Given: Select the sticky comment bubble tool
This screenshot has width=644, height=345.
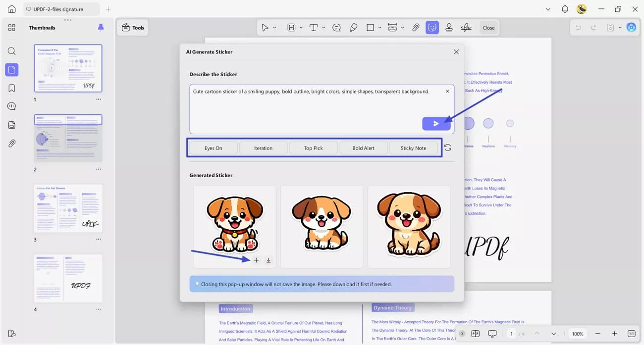Looking at the screenshot, I should click(x=337, y=28).
